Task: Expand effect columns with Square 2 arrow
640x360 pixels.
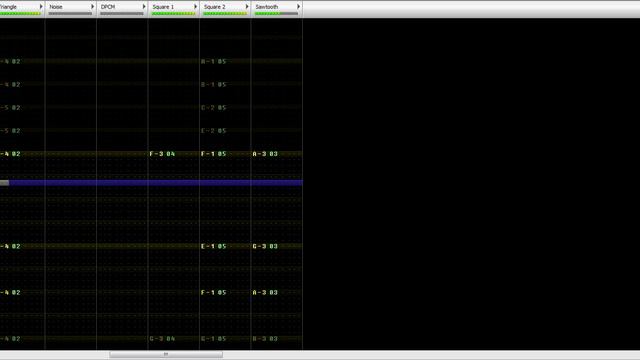Action: (247, 7)
